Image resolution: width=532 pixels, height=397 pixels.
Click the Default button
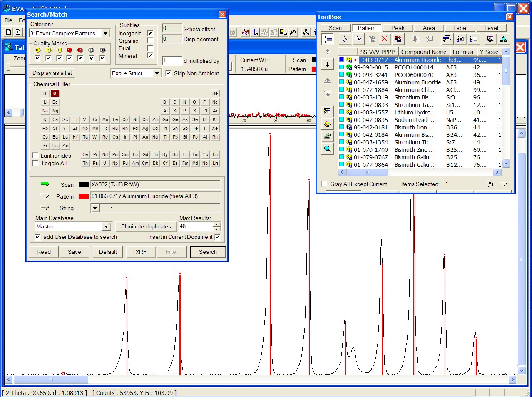coord(108,252)
